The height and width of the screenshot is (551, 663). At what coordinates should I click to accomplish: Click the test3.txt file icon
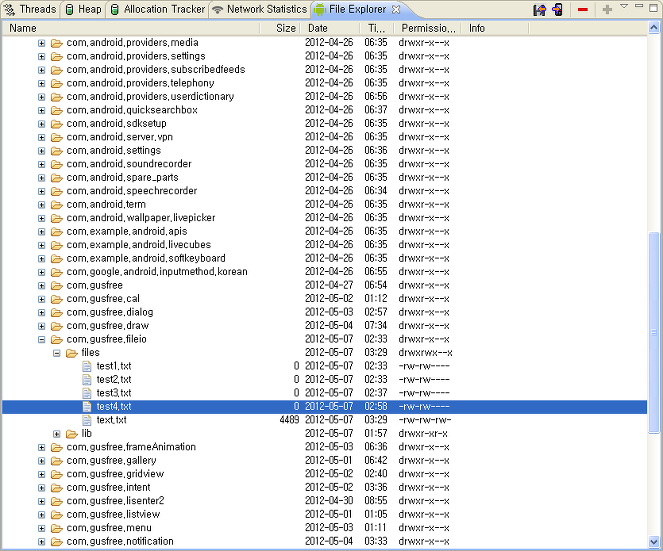[87, 393]
